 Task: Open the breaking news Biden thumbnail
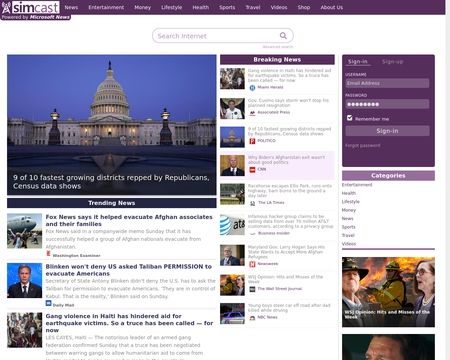point(232,165)
